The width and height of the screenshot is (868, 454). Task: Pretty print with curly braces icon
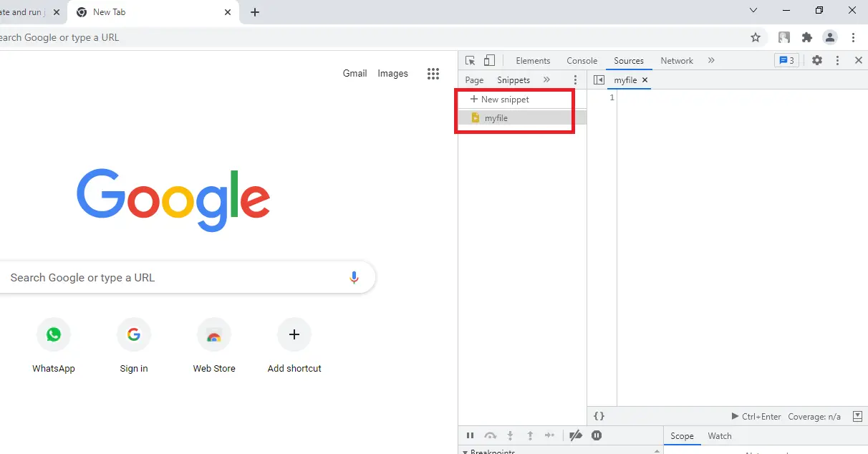point(599,416)
